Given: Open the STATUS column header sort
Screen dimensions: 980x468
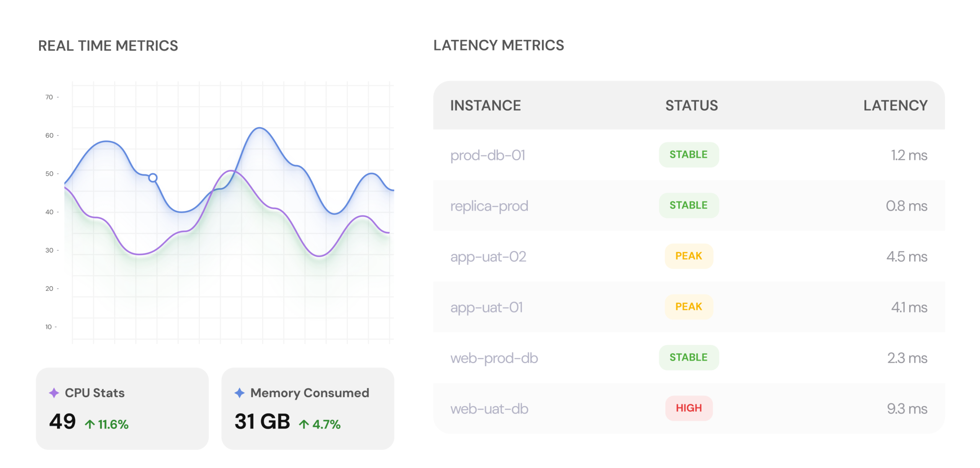Looking at the screenshot, I should (691, 105).
